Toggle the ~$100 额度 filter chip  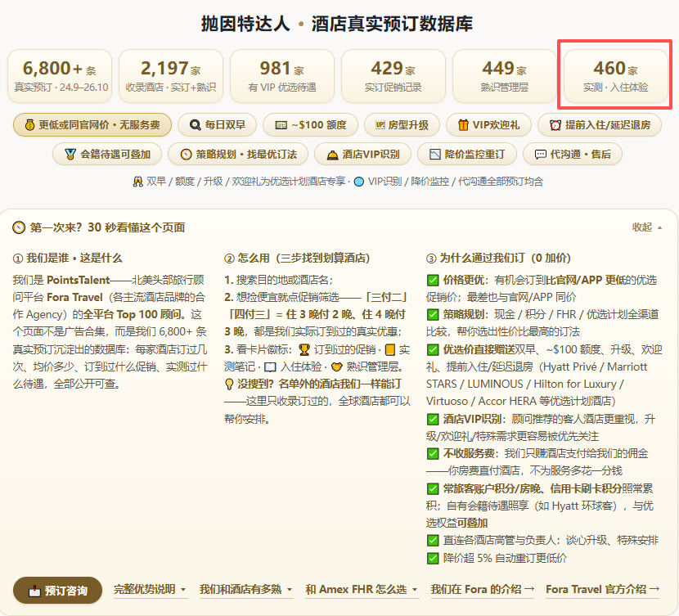point(310,125)
